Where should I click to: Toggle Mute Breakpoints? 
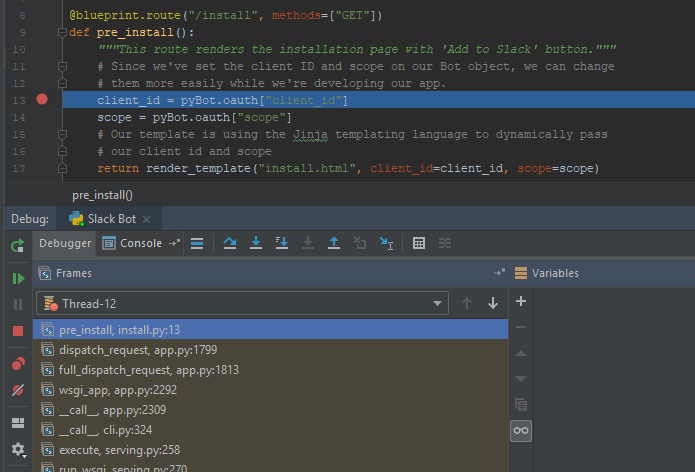(x=17, y=390)
